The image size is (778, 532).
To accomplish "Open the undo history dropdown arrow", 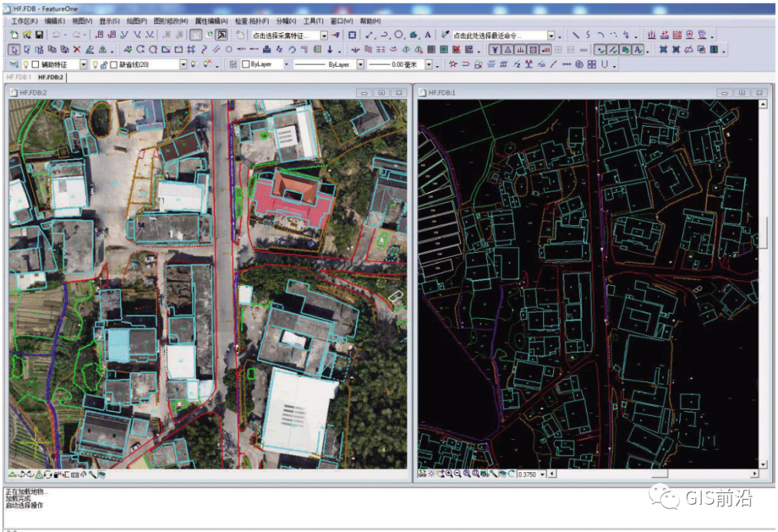I will (x=65, y=35).
